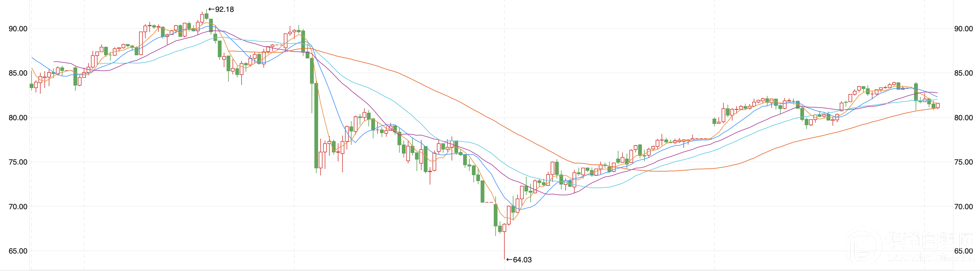Click the 90.00 label on the left axis

point(18,29)
